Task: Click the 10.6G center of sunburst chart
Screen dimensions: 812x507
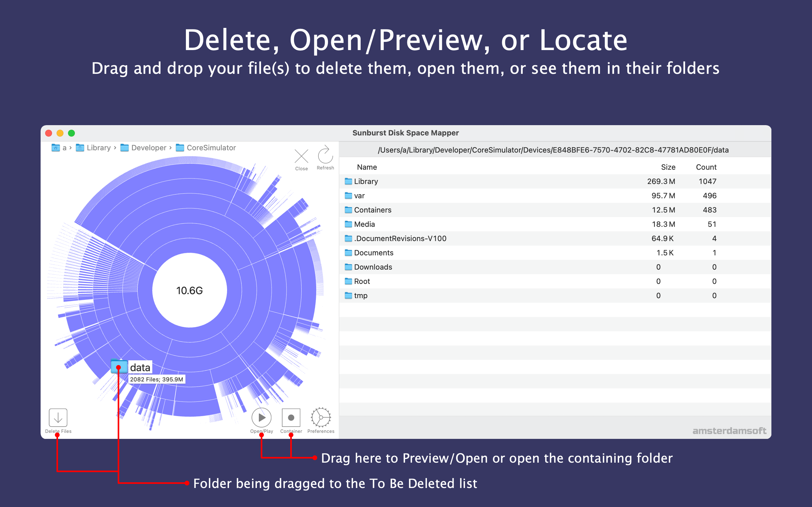Action: 190,290
